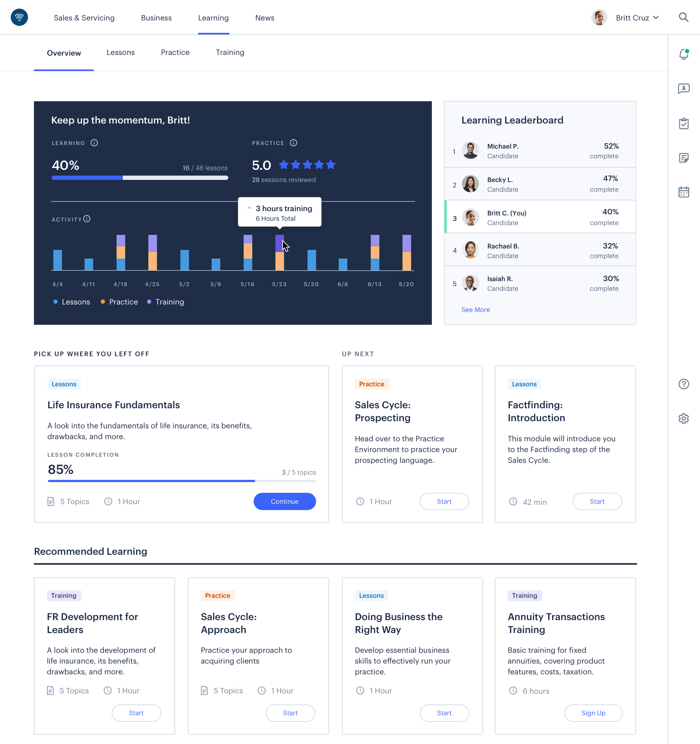Open the contact chat icon in sidebar

point(683,89)
